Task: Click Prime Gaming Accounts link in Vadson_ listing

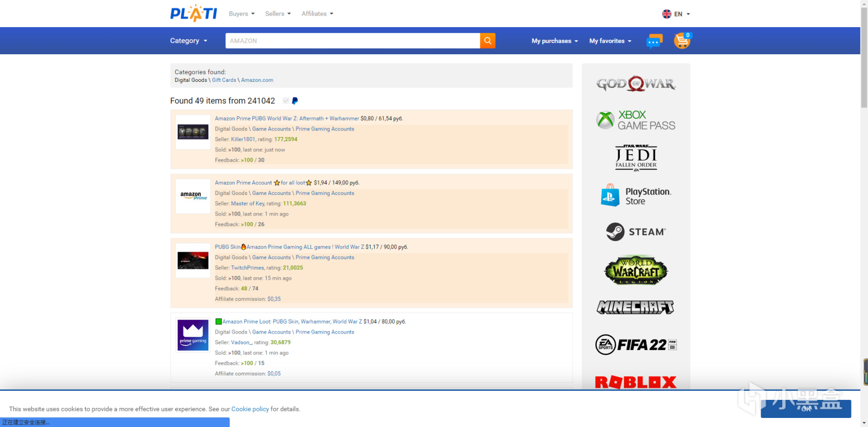Action: (325, 332)
